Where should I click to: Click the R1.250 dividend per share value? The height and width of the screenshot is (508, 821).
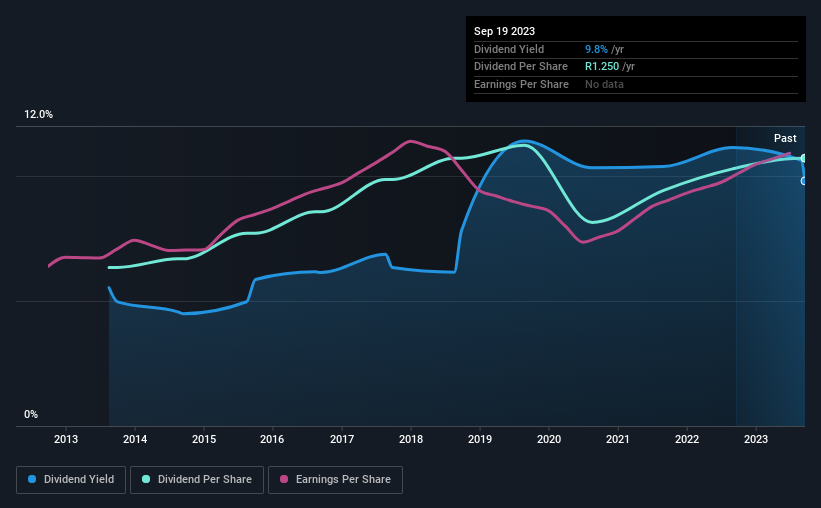pos(602,67)
